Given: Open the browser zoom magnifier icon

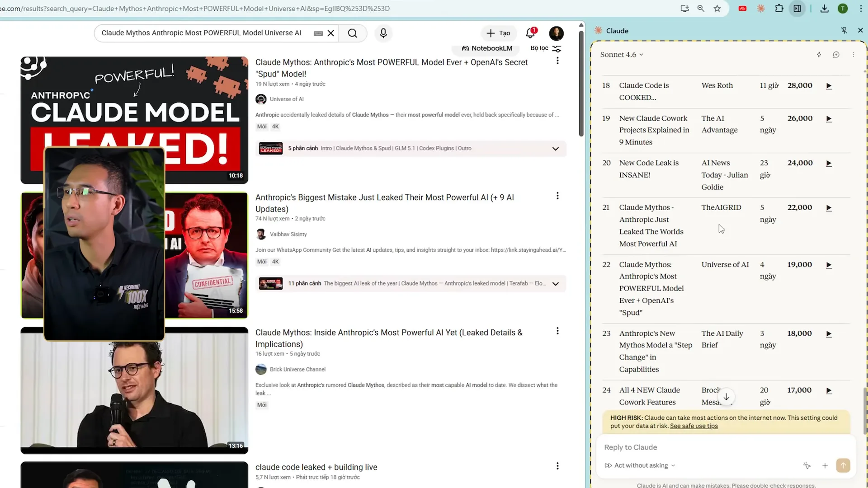Looking at the screenshot, I should pyautogui.click(x=701, y=9).
